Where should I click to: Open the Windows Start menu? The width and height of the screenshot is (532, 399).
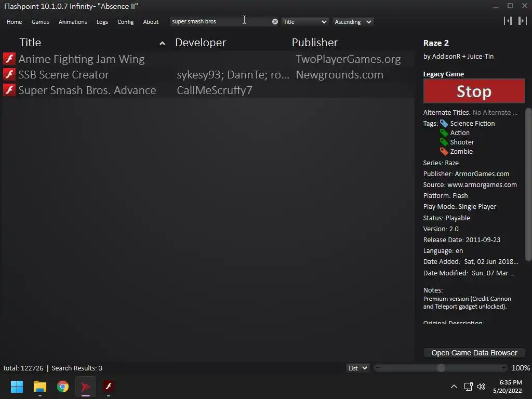(17, 387)
